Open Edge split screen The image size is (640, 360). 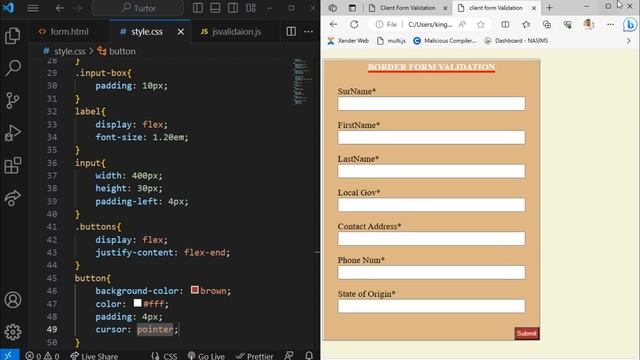click(x=505, y=24)
